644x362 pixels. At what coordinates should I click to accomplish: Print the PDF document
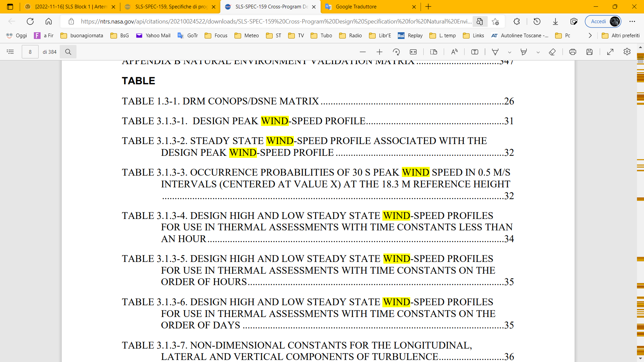pyautogui.click(x=573, y=52)
